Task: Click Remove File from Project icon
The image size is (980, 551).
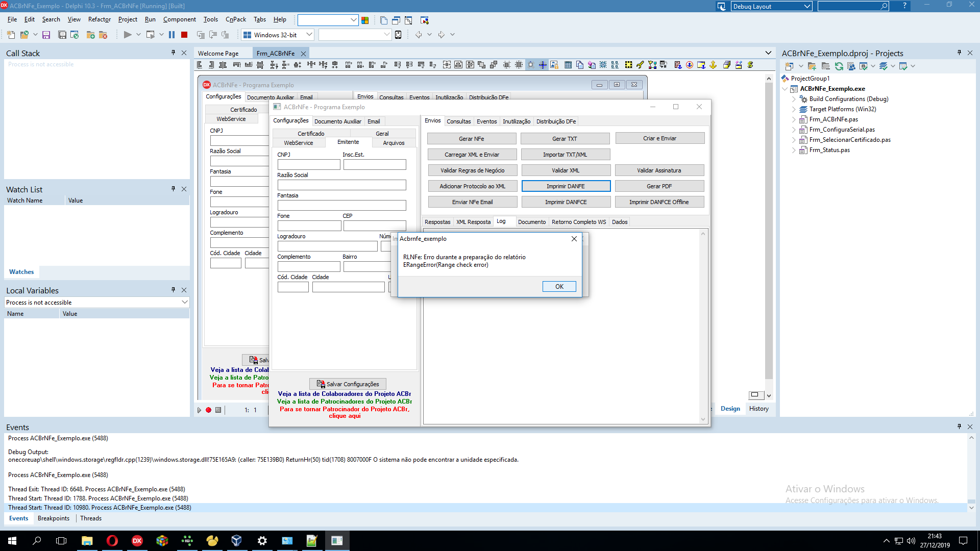Action: [103, 35]
